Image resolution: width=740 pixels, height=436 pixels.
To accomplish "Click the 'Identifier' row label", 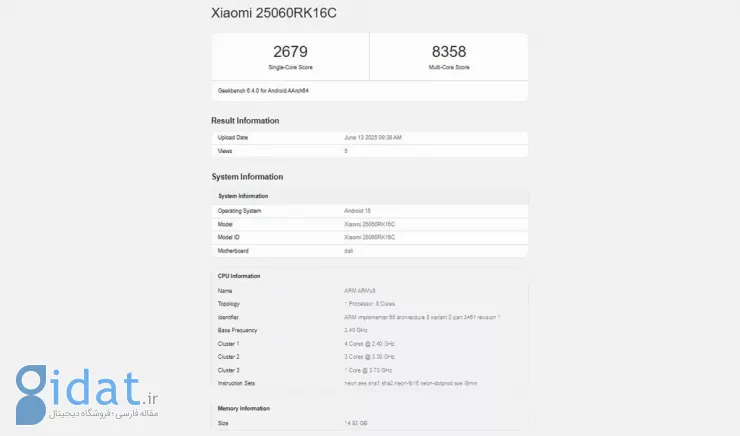I will (228, 318).
